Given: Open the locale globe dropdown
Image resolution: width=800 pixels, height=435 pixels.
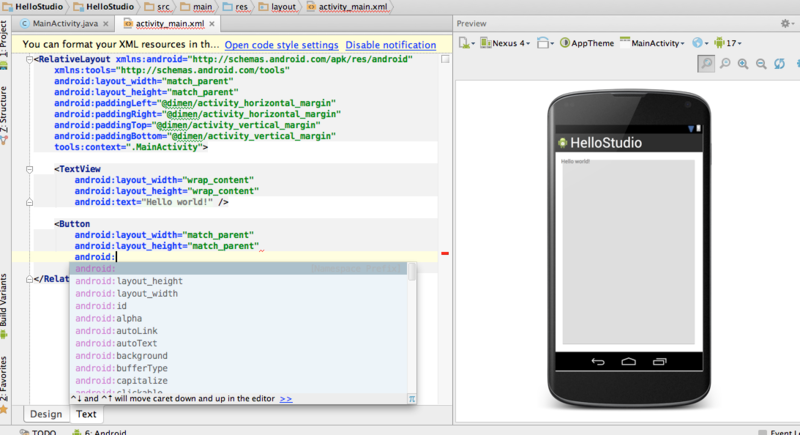Looking at the screenshot, I should pos(700,43).
